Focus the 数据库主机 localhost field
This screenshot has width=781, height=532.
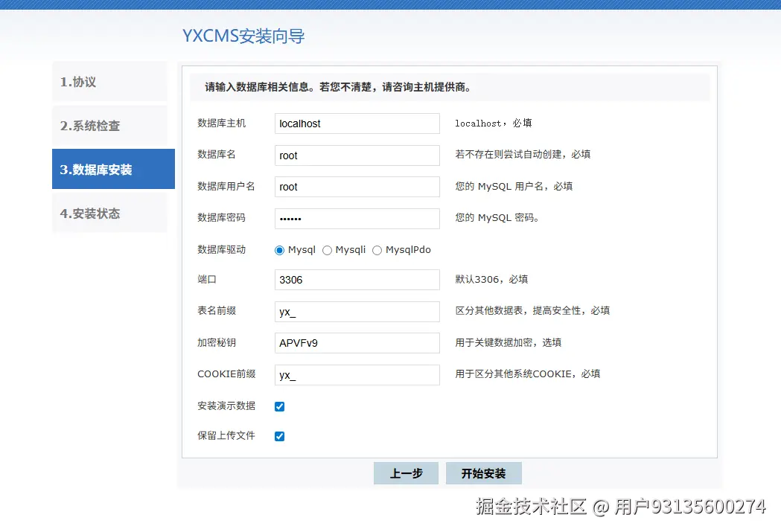click(357, 124)
